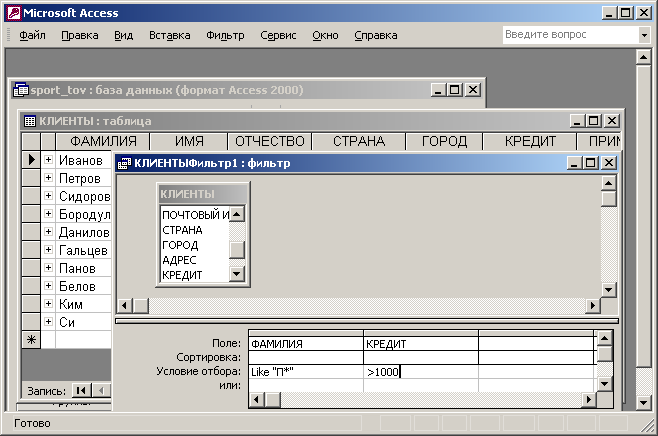The image size is (658, 436).
Task: Expand the Бородул row subdatasheet
Action: point(48,214)
